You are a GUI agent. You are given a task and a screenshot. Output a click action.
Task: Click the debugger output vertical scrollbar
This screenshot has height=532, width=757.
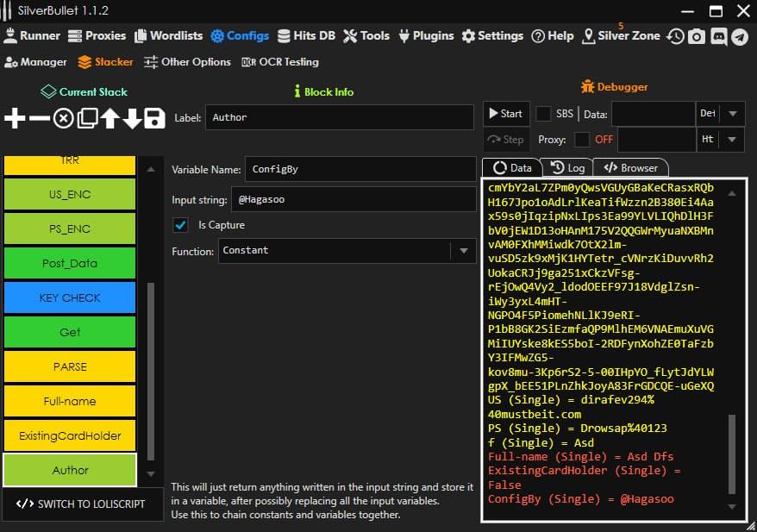pos(732,453)
